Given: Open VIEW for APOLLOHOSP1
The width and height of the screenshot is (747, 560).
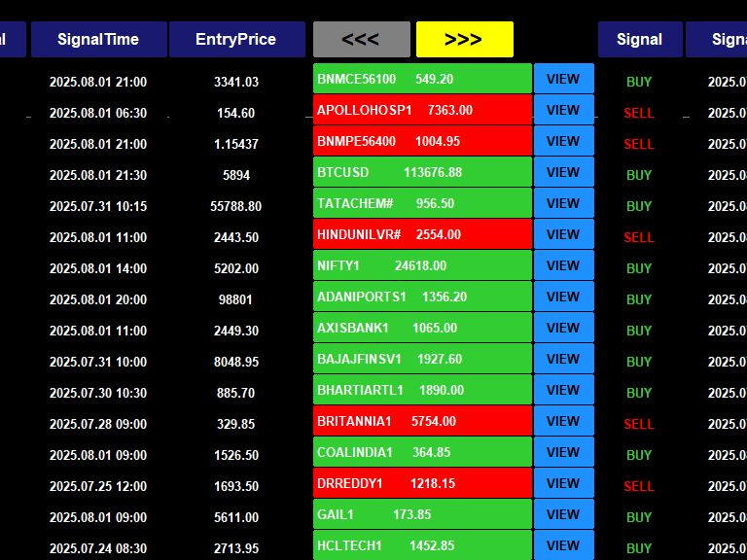Looking at the screenshot, I should 564,110.
